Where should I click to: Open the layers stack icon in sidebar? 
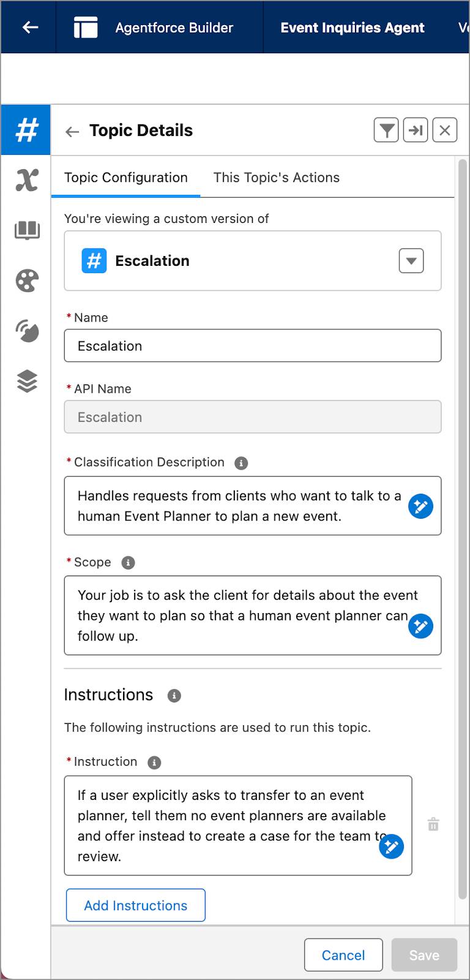[27, 381]
